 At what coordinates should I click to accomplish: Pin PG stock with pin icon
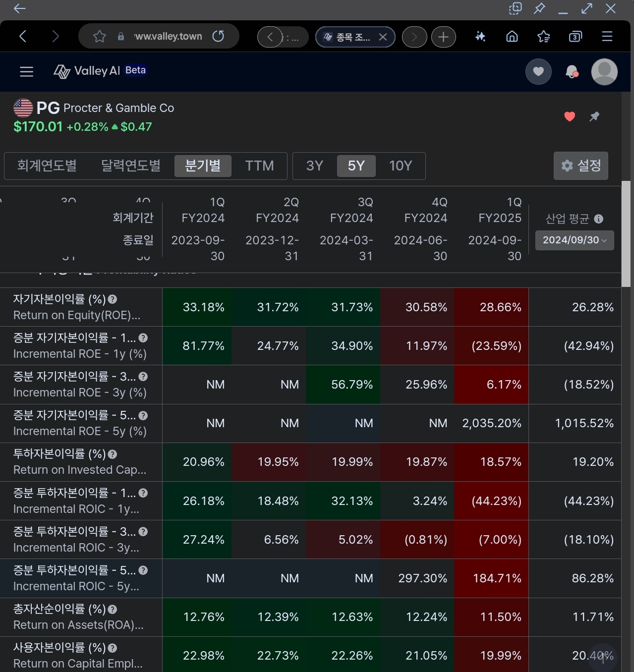[x=594, y=116]
